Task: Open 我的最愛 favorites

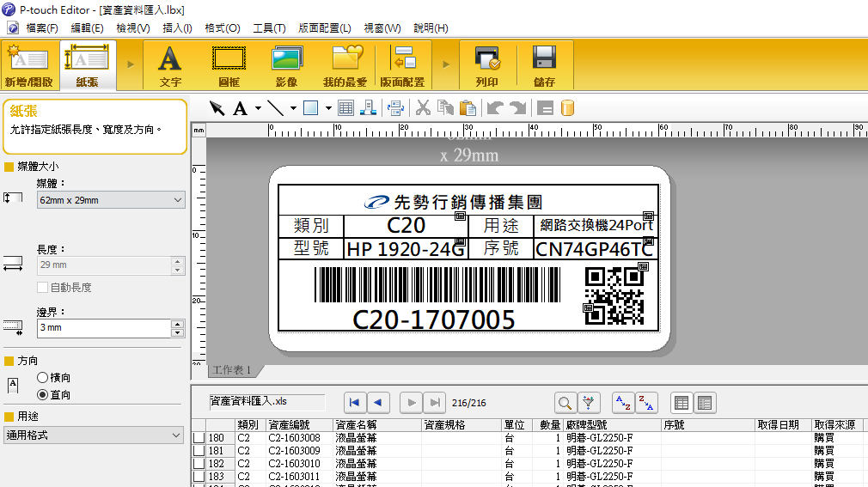Action: pos(345,65)
